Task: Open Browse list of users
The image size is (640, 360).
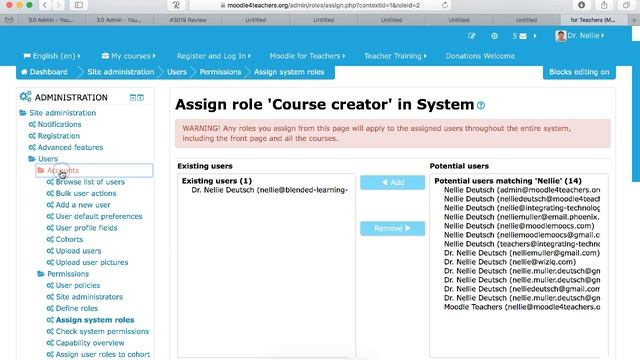Action: click(x=90, y=182)
